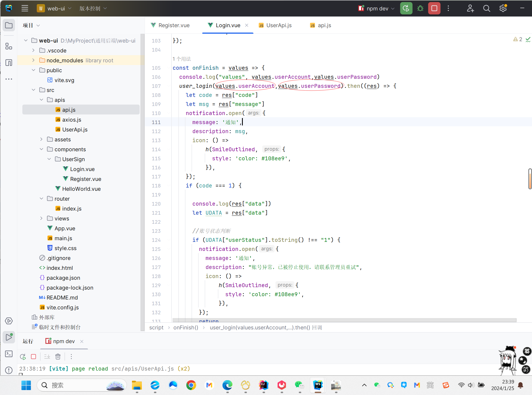
Task: Switch to the UserApi.js tab
Action: tap(275, 25)
